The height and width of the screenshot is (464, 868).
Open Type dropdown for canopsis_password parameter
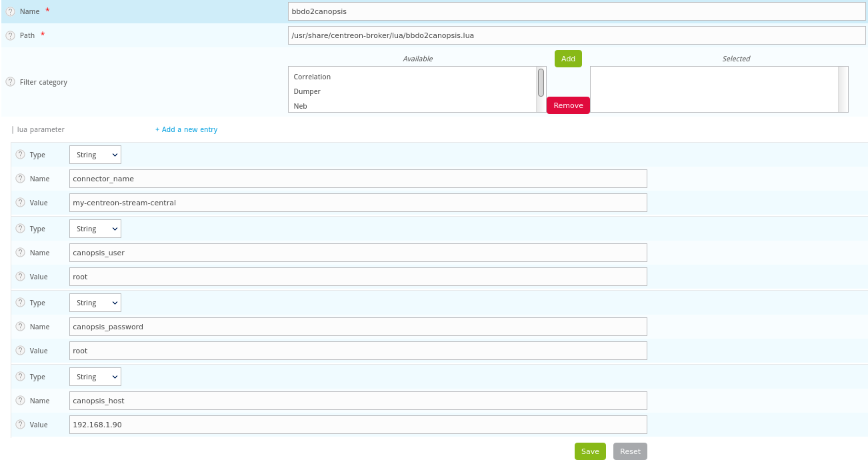click(95, 303)
